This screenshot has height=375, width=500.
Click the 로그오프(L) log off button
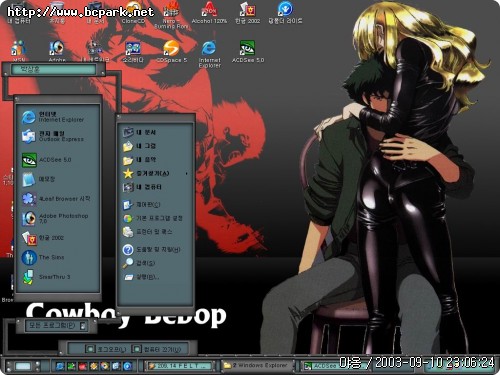tap(105, 349)
